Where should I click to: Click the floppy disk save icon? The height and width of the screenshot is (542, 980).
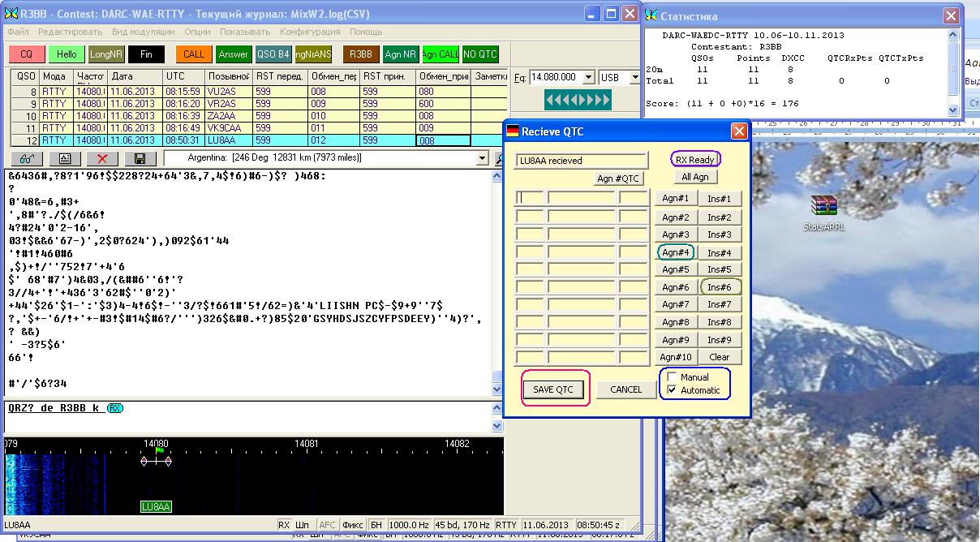coord(140,159)
